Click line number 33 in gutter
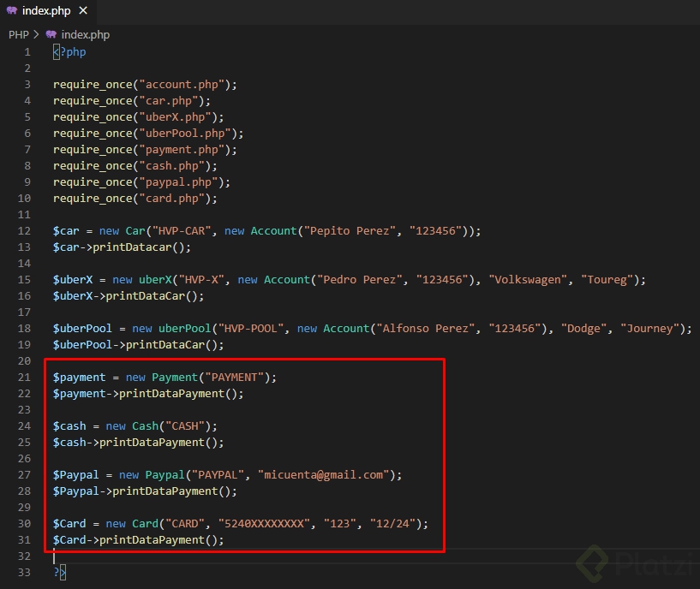Viewport: 700px width, 589px height. point(24,573)
